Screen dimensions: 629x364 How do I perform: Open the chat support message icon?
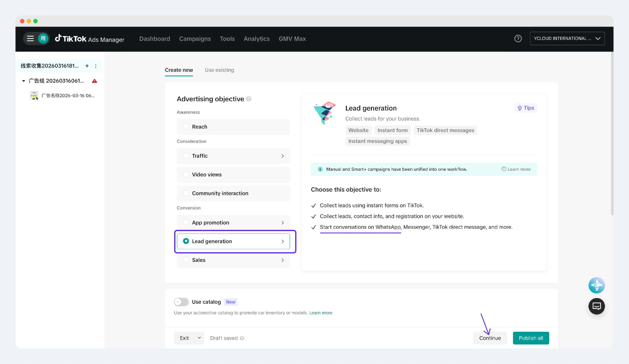pyautogui.click(x=596, y=306)
